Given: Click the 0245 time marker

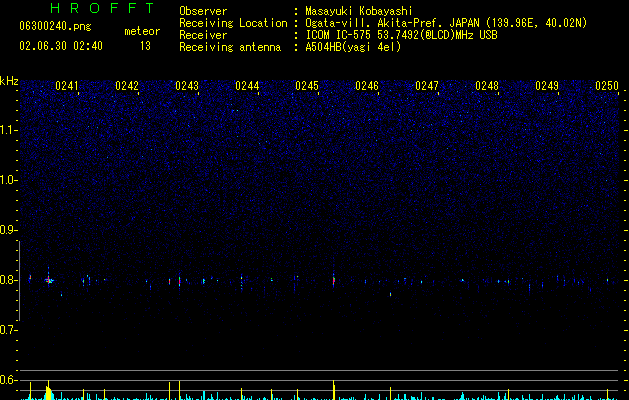Looking at the screenshot, I should tap(307, 86).
